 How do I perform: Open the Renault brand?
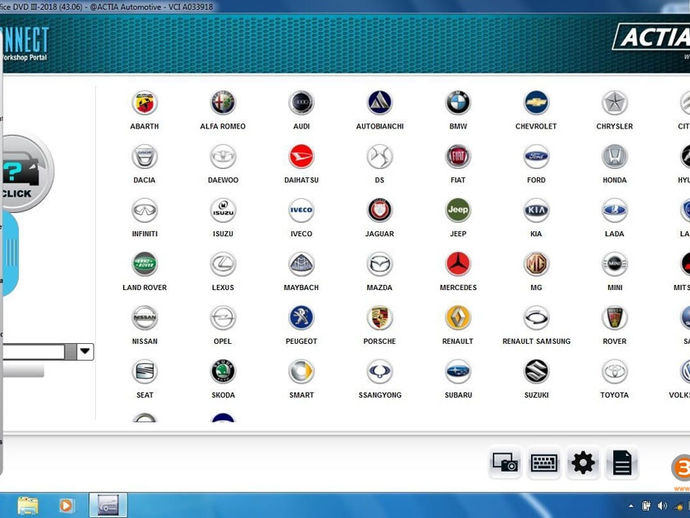click(458, 318)
